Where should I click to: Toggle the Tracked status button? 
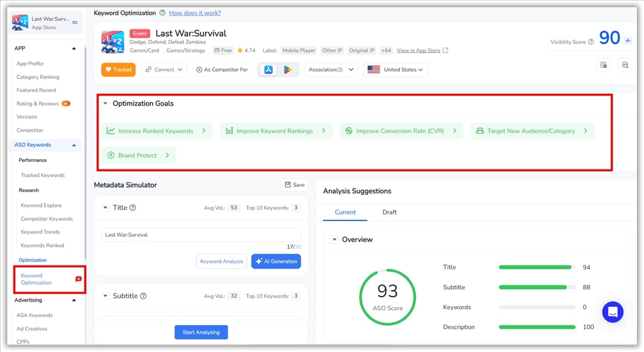[x=118, y=69]
